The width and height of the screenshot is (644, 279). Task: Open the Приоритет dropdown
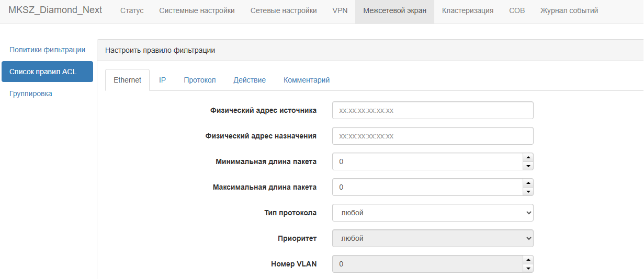[x=433, y=238]
